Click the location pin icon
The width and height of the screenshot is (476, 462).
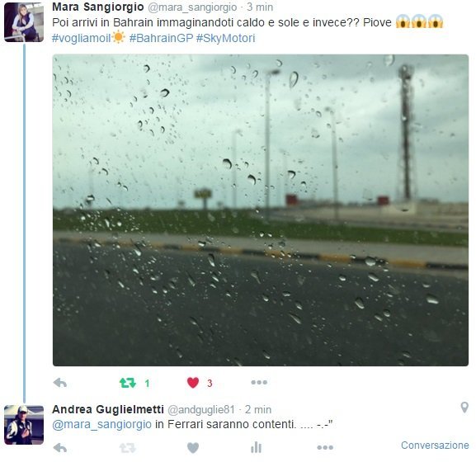click(x=464, y=408)
